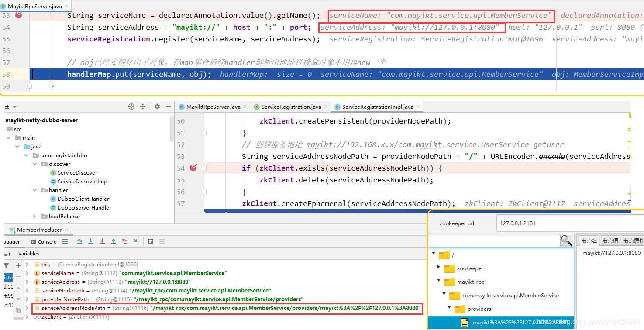Open the Evaluate Expression calculator icon
Viewport: 644px width, 330px height.
tap(151, 241)
